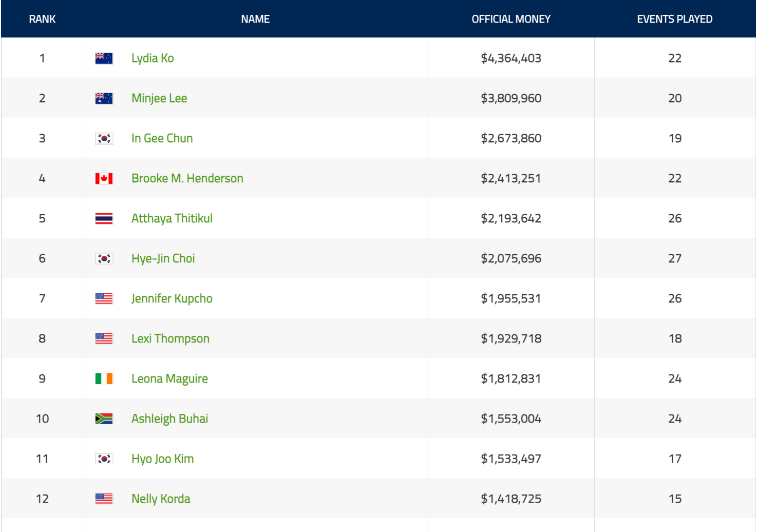
Task: Open In Gee Chun's player link
Action: (162, 138)
